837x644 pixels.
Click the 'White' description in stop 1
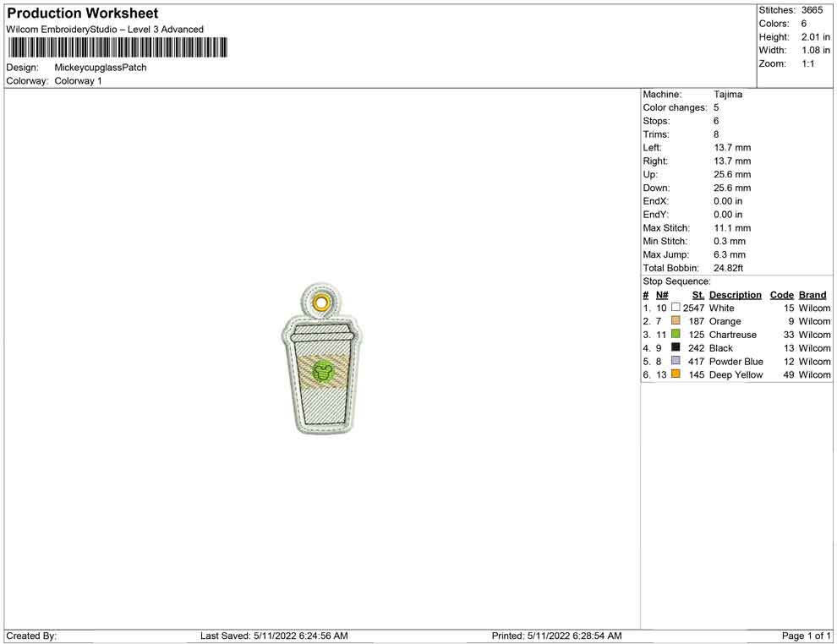click(721, 308)
